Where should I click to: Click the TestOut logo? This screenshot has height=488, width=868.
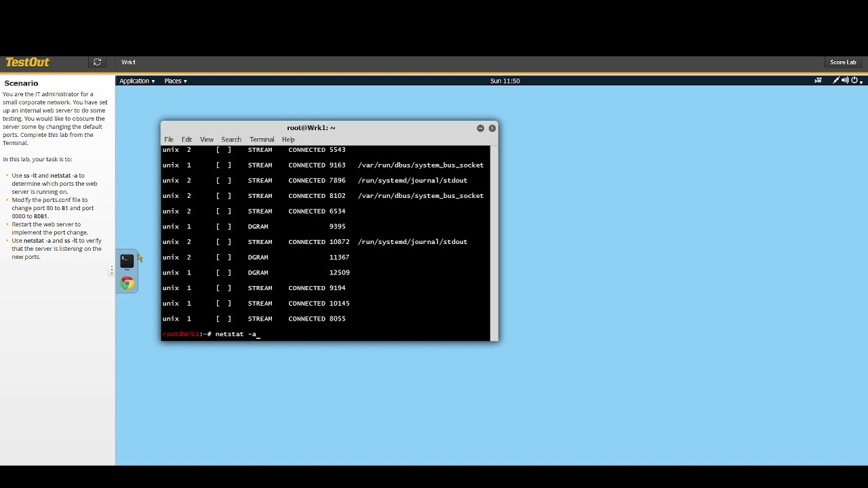tap(27, 62)
